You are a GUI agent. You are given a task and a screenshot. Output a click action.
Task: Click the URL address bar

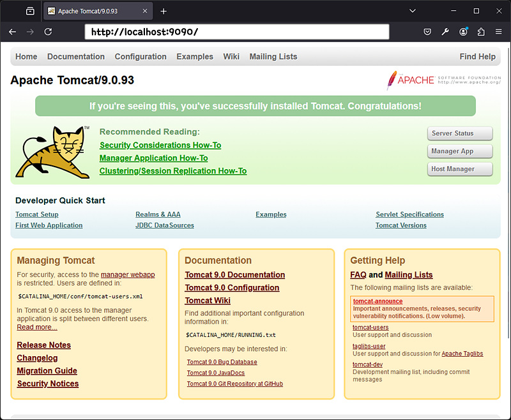(237, 31)
